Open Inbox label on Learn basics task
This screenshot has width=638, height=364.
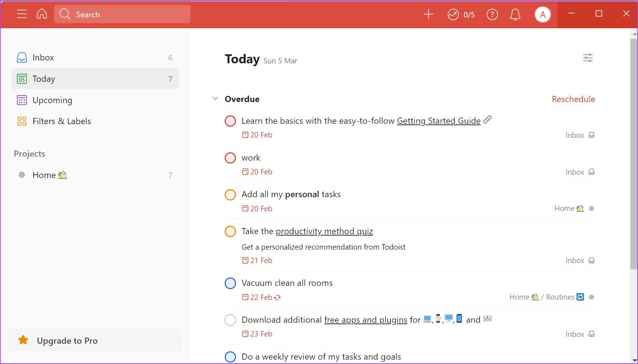pos(580,135)
